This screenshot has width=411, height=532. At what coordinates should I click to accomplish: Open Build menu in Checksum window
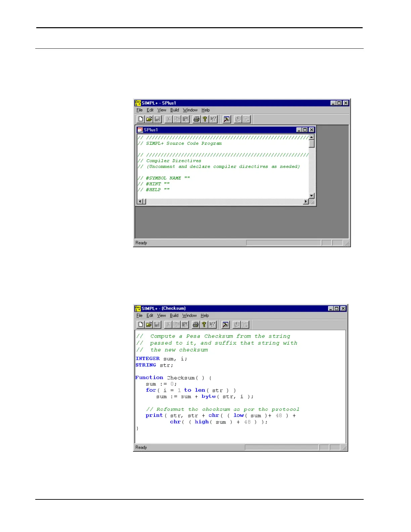[174, 316]
